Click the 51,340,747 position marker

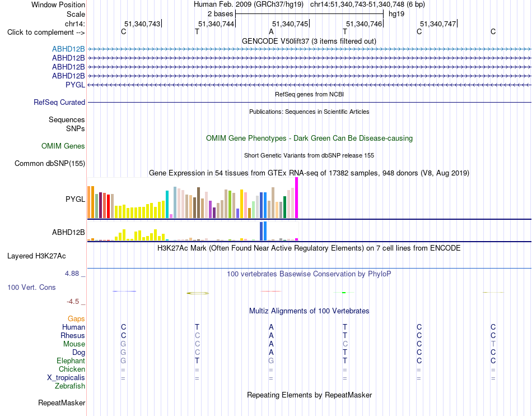click(x=438, y=24)
